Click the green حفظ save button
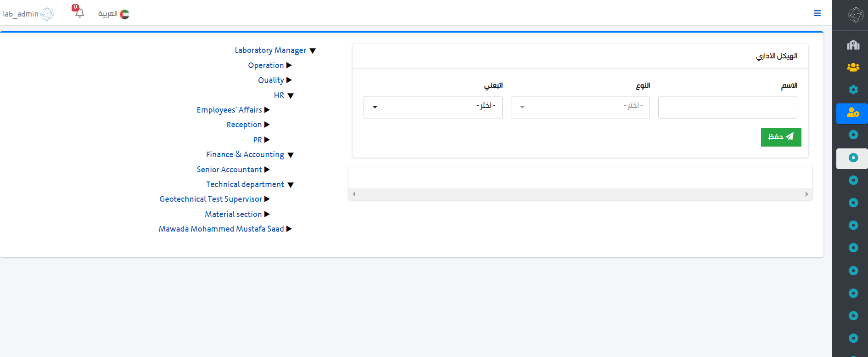The image size is (868, 357). pos(781,137)
